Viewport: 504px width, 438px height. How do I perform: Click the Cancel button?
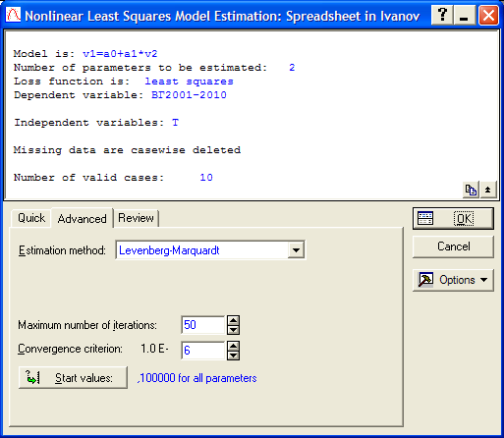pos(453,246)
